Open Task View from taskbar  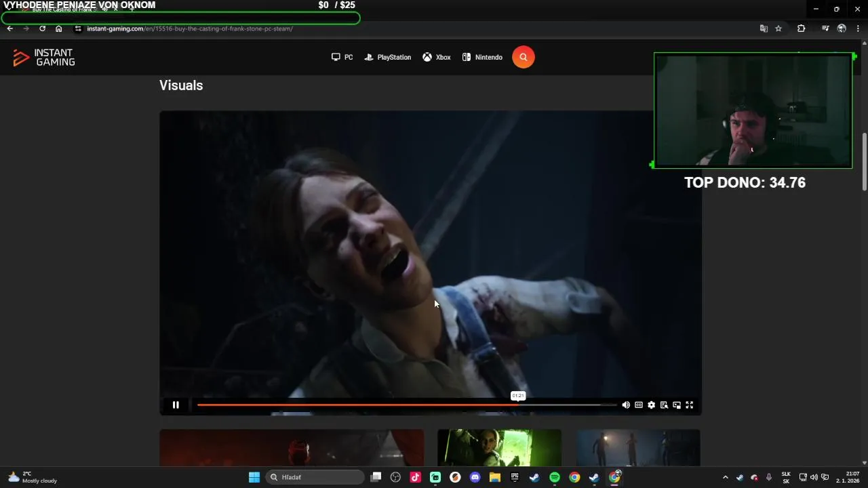point(376,477)
